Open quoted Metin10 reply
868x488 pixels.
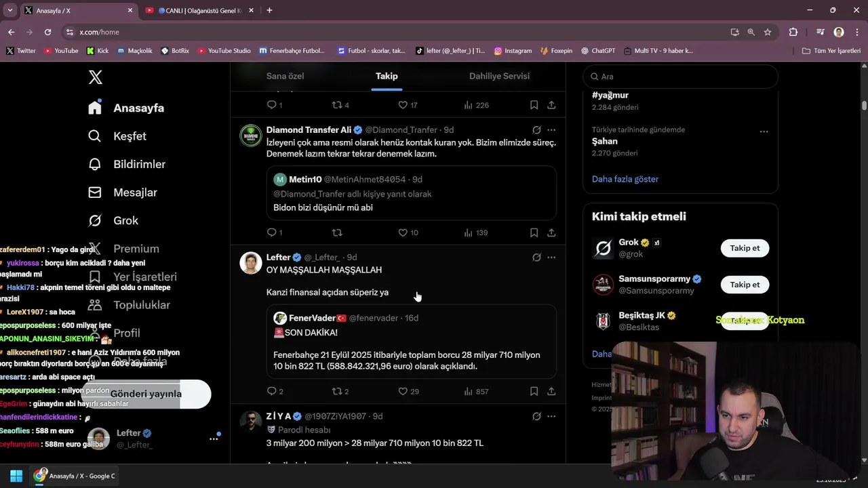click(411, 193)
